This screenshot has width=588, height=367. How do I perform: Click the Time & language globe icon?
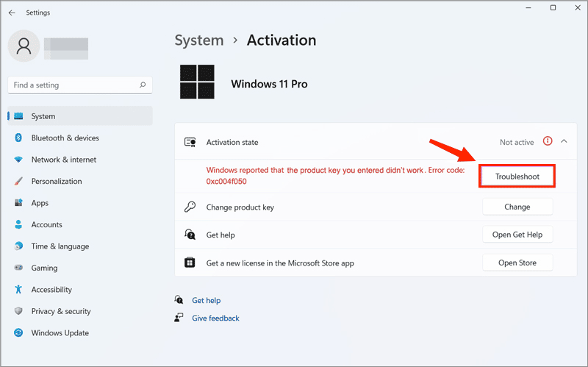pos(18,246)
